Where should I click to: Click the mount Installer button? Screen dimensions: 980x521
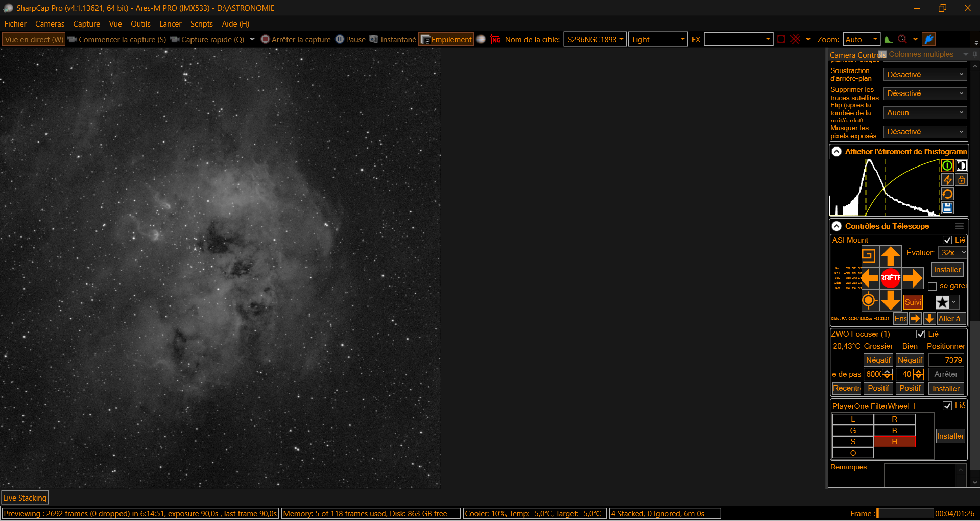click(947, 270)
